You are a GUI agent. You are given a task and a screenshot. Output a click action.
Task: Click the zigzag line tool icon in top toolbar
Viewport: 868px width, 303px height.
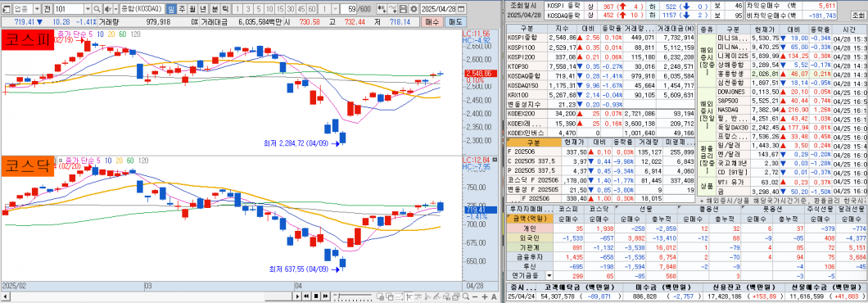(x=392, y=9)
